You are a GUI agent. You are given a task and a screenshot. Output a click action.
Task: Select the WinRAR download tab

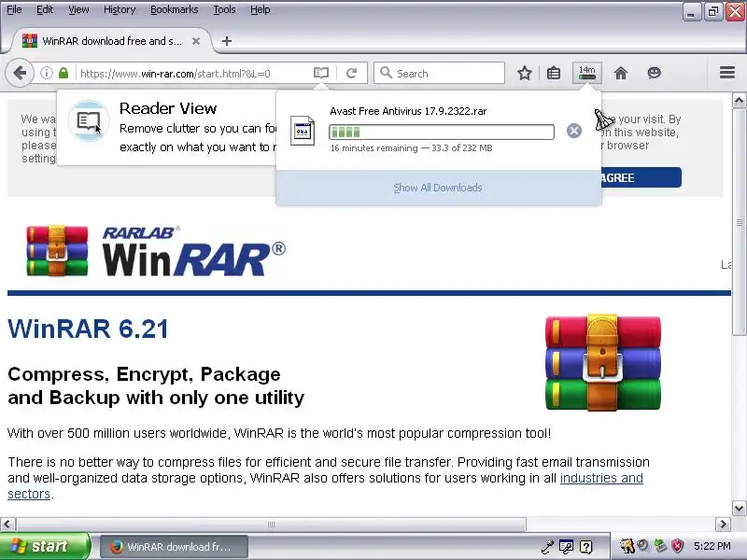(110, 41)
